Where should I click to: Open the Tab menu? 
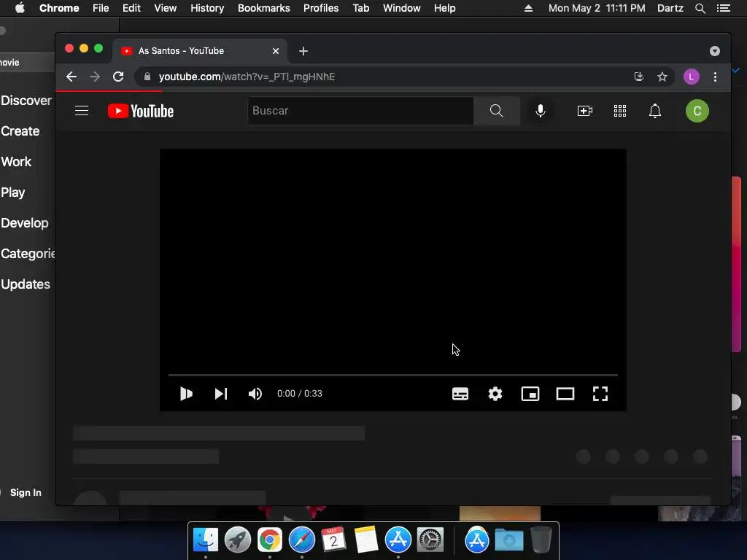coord(361,8)
